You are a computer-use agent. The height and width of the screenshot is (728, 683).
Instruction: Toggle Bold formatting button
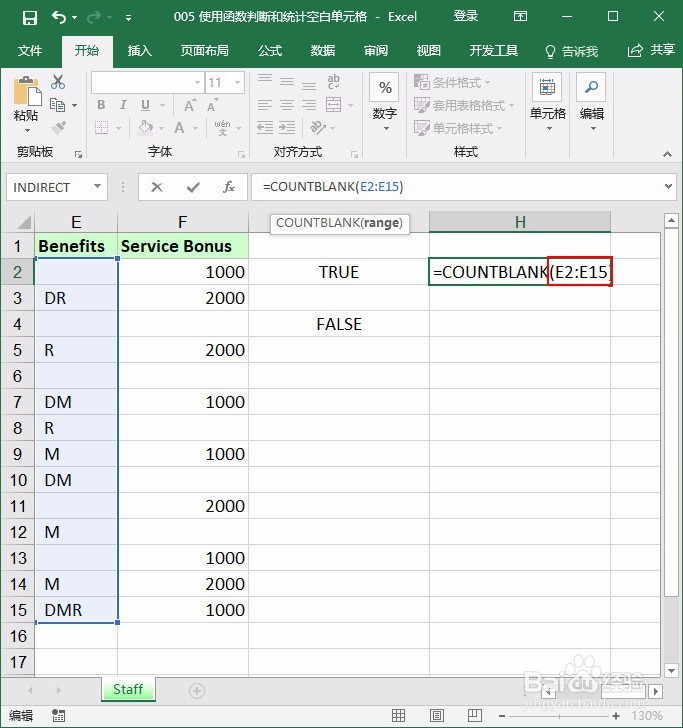101,105
